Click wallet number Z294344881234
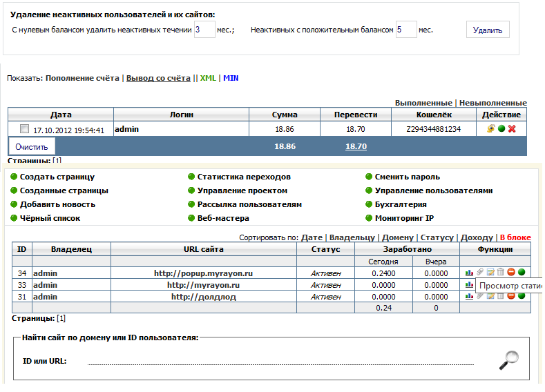 [433, 129]
